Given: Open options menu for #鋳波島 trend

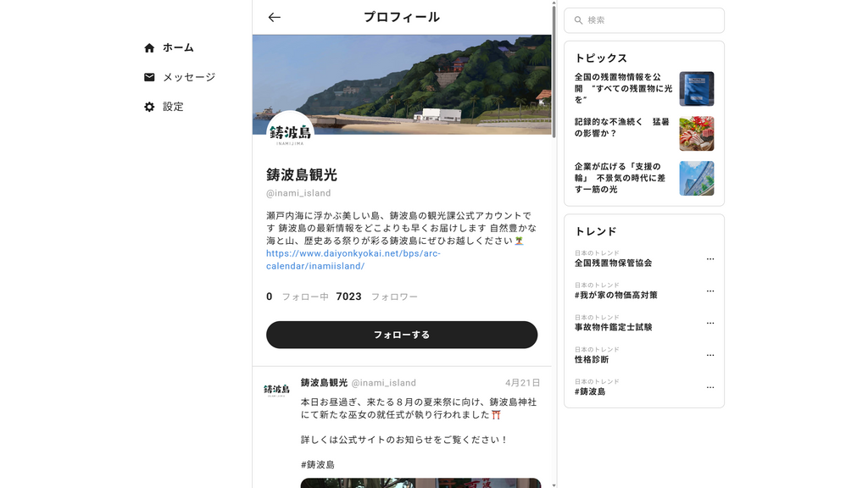Looking at the screenshot, I should tap(709, 387).
